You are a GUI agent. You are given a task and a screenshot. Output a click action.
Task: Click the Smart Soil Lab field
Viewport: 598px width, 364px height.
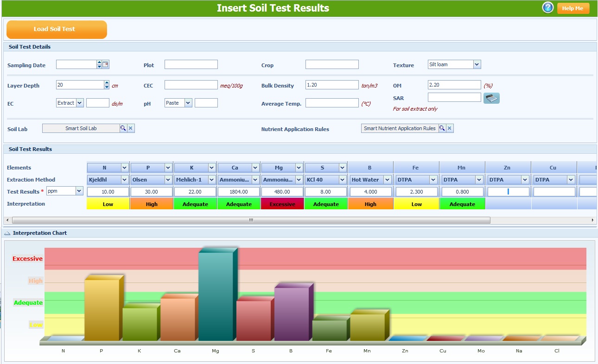coord(81,128)
